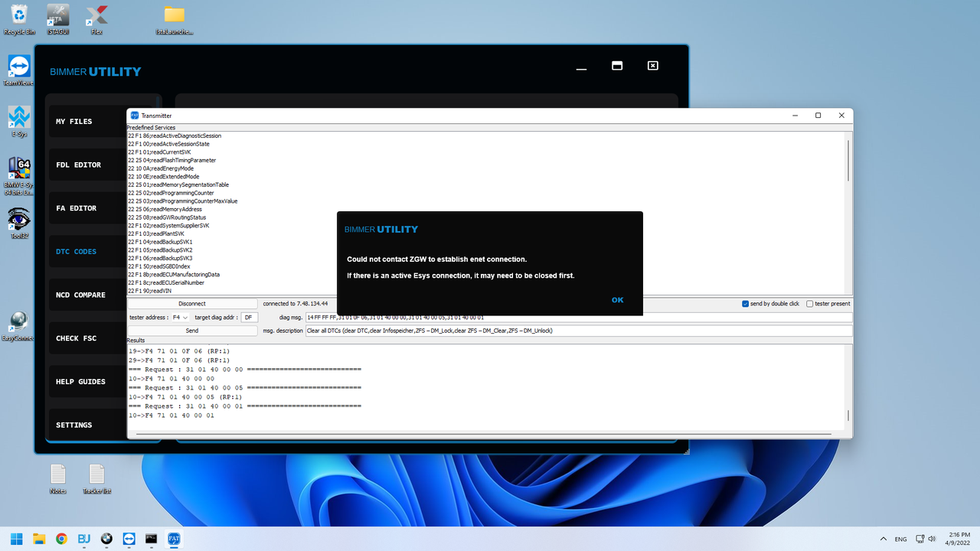This screenshot has height=551, width=980.
Task: Select readGWRoutingStatus service
Action: 167,217
